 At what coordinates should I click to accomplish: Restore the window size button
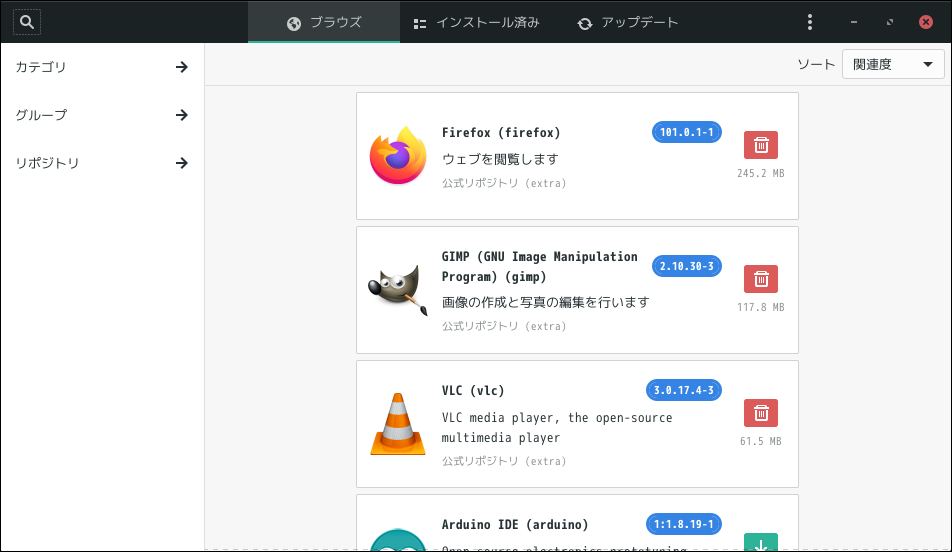click(889, 22)
